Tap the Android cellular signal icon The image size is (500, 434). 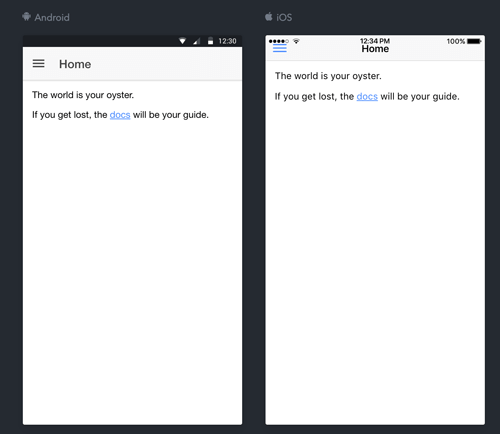pos(197,41)
